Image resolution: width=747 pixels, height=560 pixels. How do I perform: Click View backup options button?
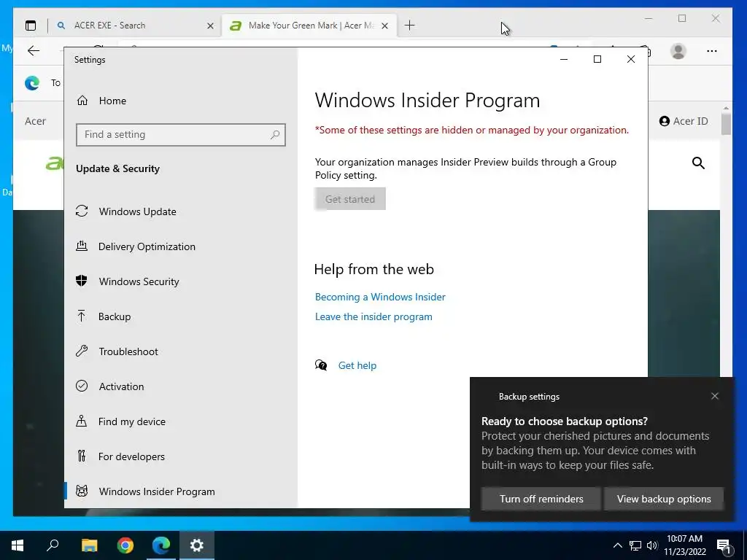[664, 499]
